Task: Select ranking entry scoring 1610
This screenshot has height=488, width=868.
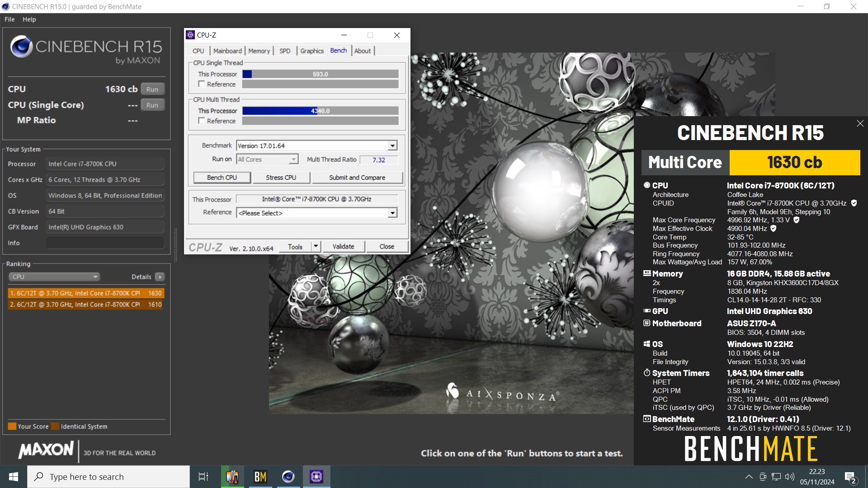Action: coord(86,305)
